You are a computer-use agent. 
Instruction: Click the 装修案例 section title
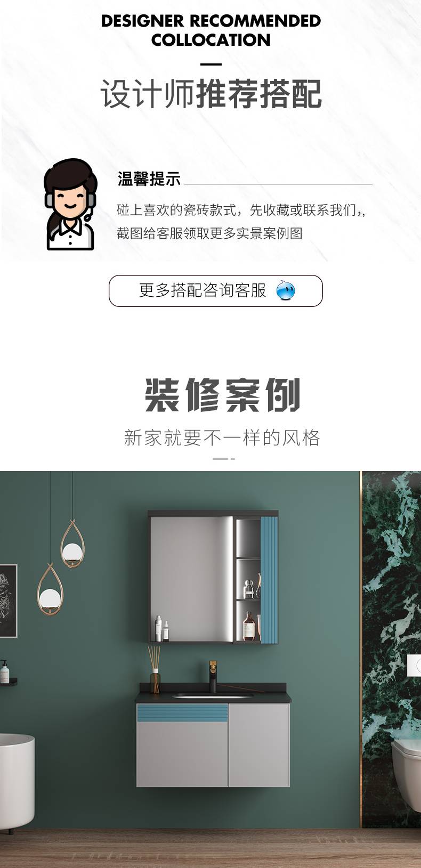pyautogui.click(x=223, y=395)
